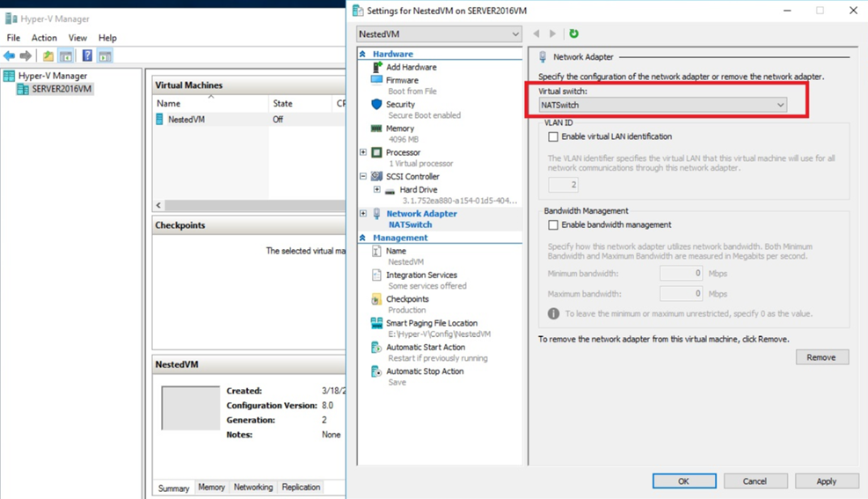Click the Maximum bandwidth field
868x499 pixels.
[x=681, y=294]
